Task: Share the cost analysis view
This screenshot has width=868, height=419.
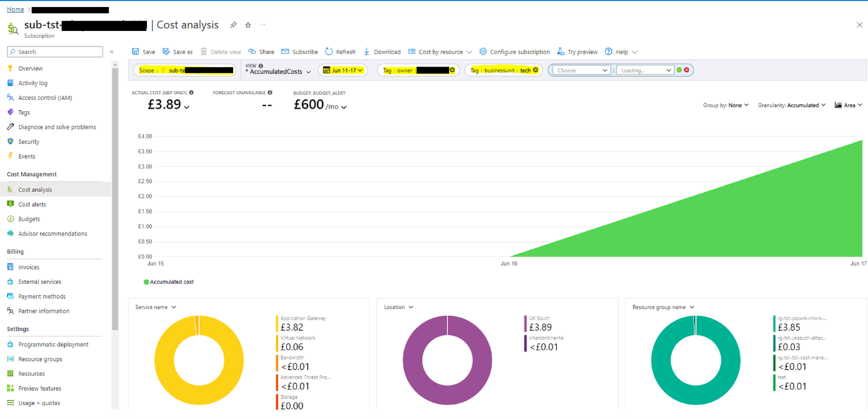Action: click(262, 52)
